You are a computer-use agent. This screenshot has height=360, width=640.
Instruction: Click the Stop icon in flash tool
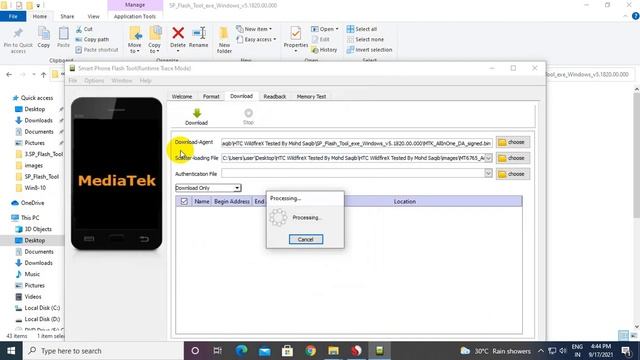tap(248, 113)
